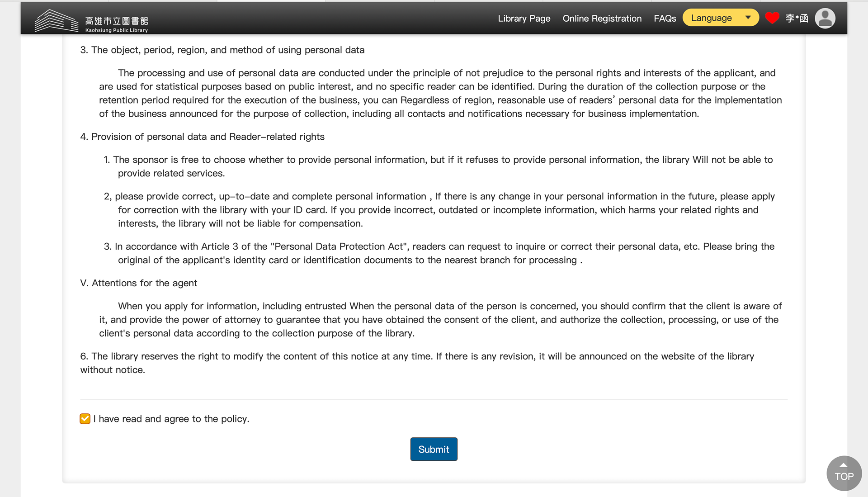The image size is (868, 497).
Task: Go to Library Page
Action: [x=524, y=19]
